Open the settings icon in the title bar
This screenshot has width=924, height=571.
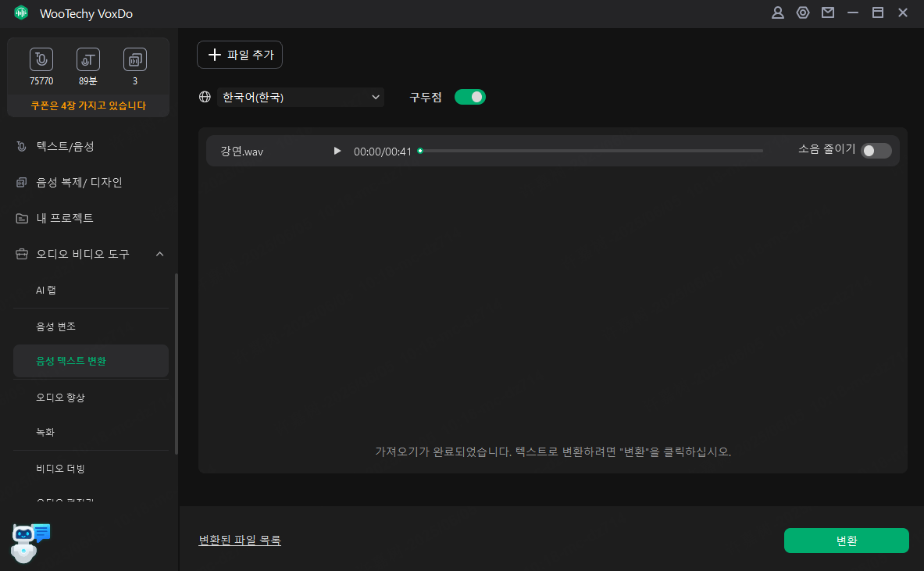coord(802,12)
